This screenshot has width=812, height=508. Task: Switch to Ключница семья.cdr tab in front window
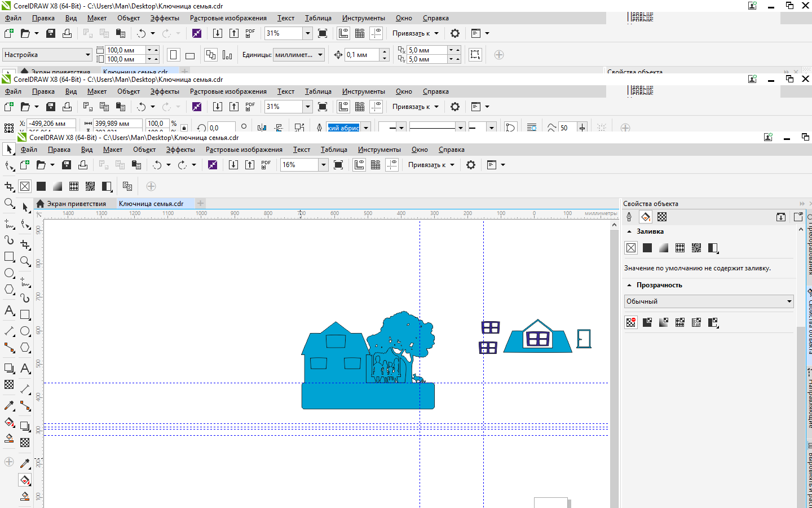click(x=151, y=204)
